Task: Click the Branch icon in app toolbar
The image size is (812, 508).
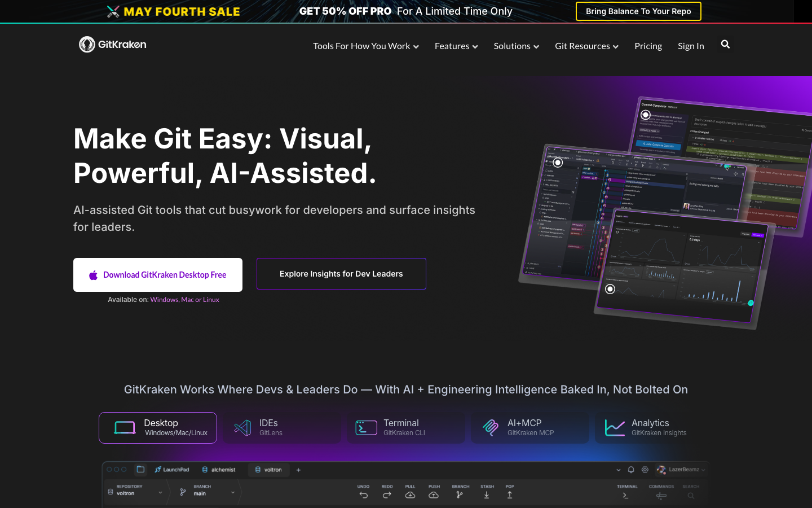Action: coord(460,495)
